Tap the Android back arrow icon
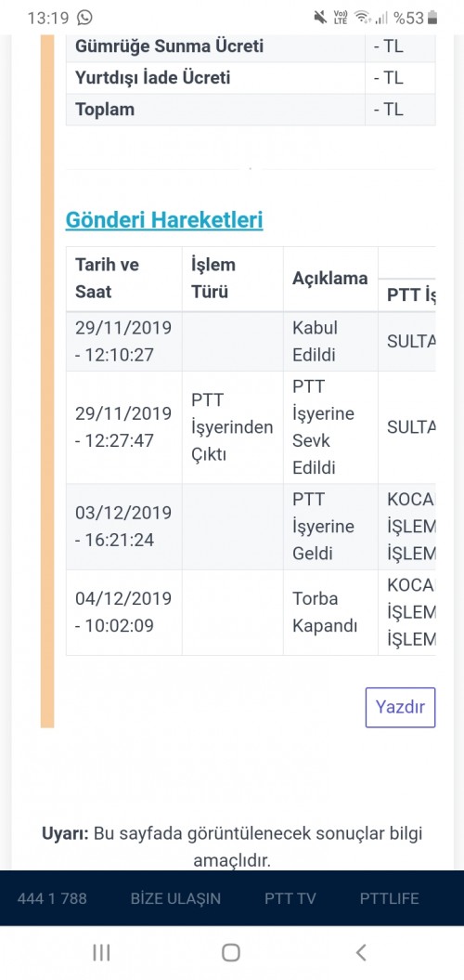This screenshot has width=464, height=980. coord(360,952)
